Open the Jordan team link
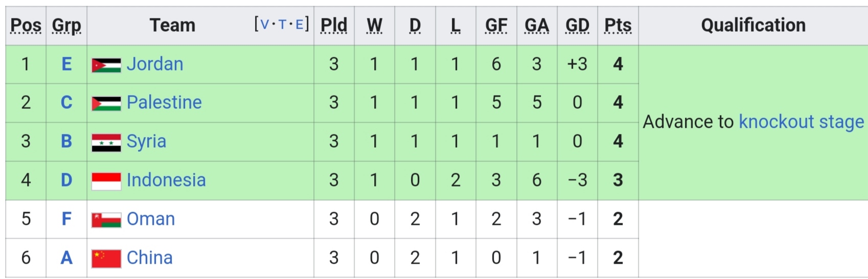This screenshot has height=279, width=868. [x=155, y=64]
